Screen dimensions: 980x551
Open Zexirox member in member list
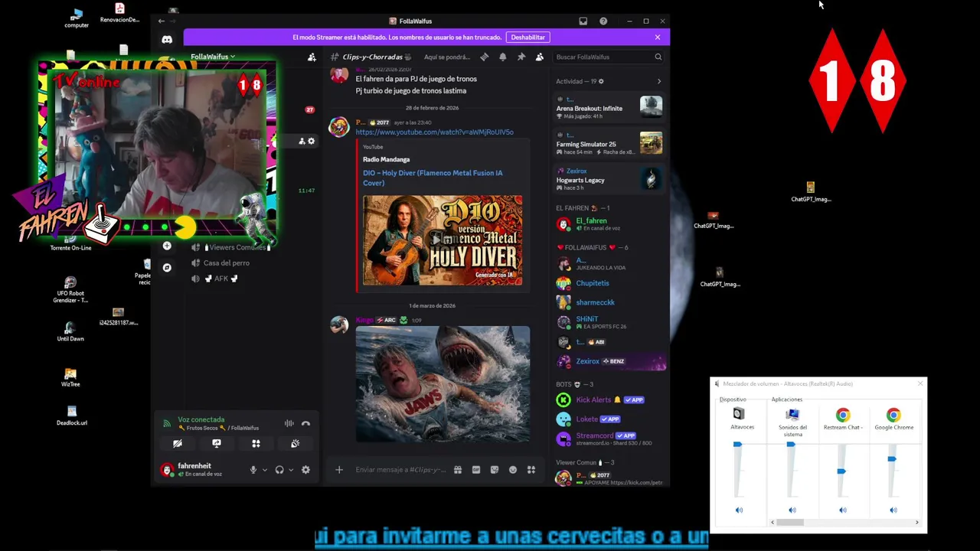(x=610, y=361)
